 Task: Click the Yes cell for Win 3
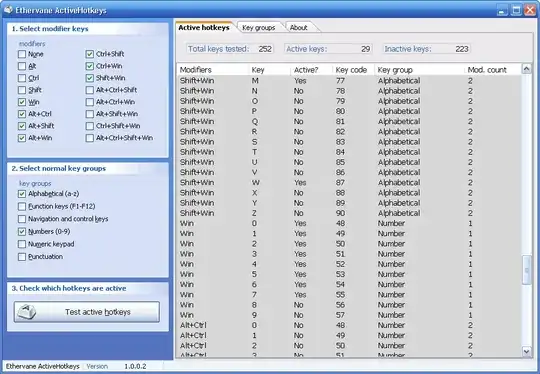[x=300, y=254]
